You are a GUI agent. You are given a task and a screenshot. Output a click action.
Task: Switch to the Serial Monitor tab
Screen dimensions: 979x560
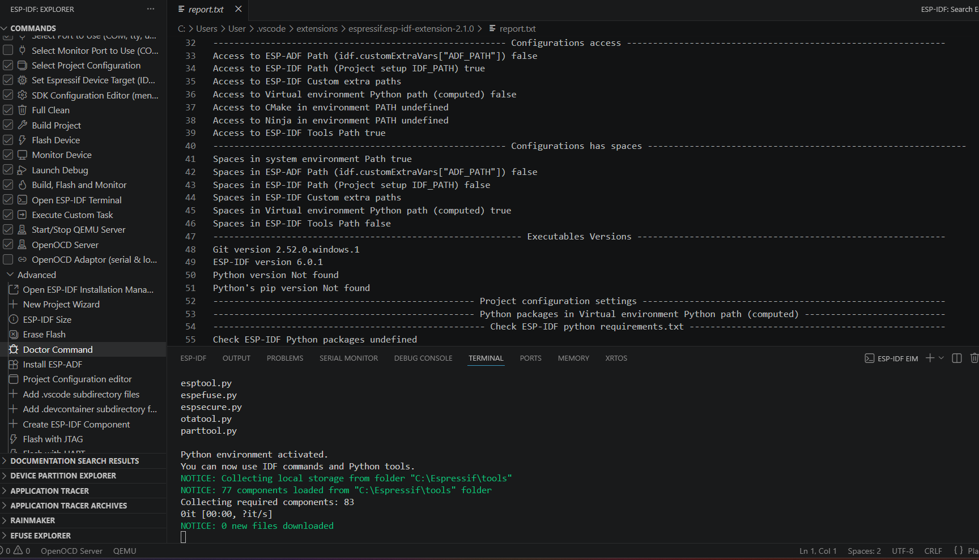click(x=348, y=358)
